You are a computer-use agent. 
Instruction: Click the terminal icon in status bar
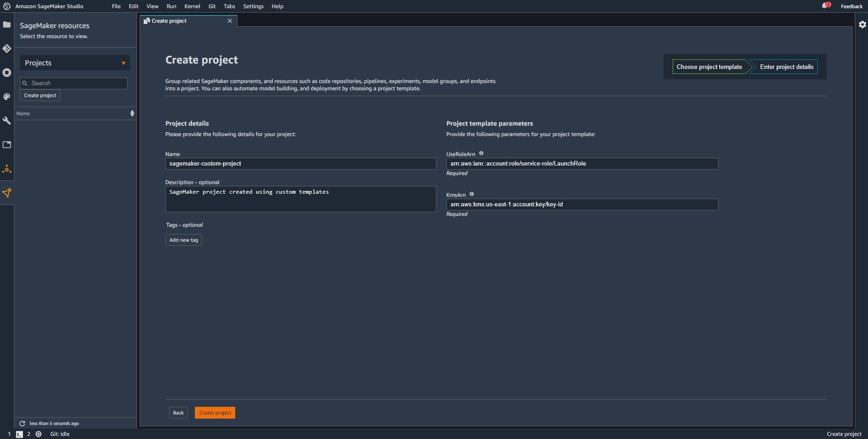[19, 434]
